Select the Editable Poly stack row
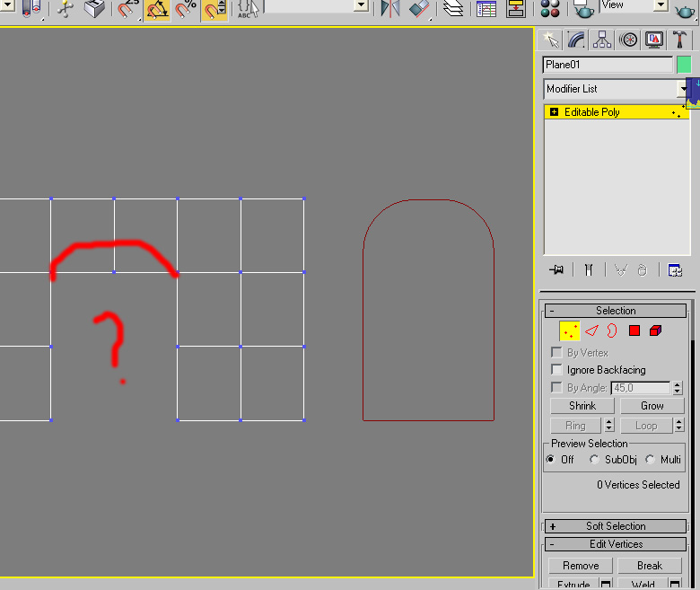 pos(617,111)
